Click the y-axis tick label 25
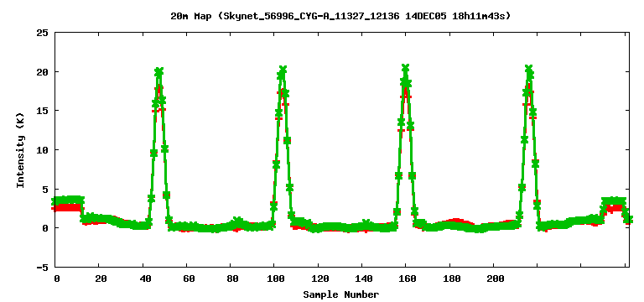This screenshot has height=302, width=644. tap(42, 33)
